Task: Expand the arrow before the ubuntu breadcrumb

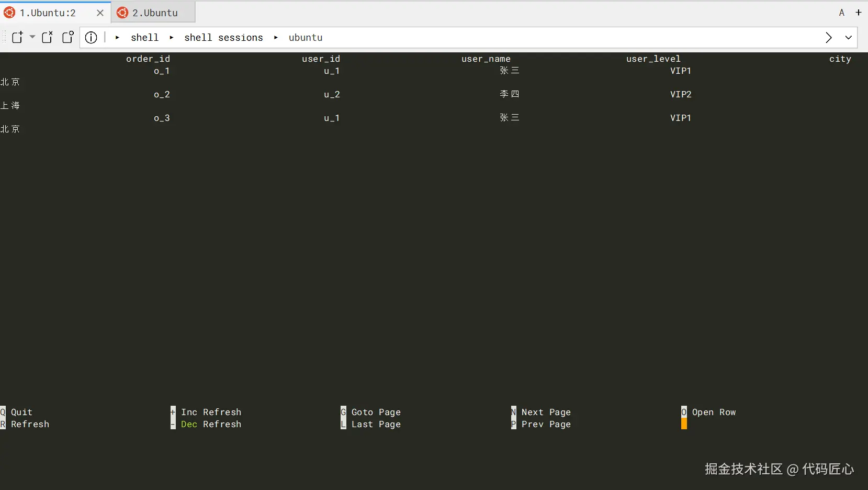Action: [x=276, y=38]
